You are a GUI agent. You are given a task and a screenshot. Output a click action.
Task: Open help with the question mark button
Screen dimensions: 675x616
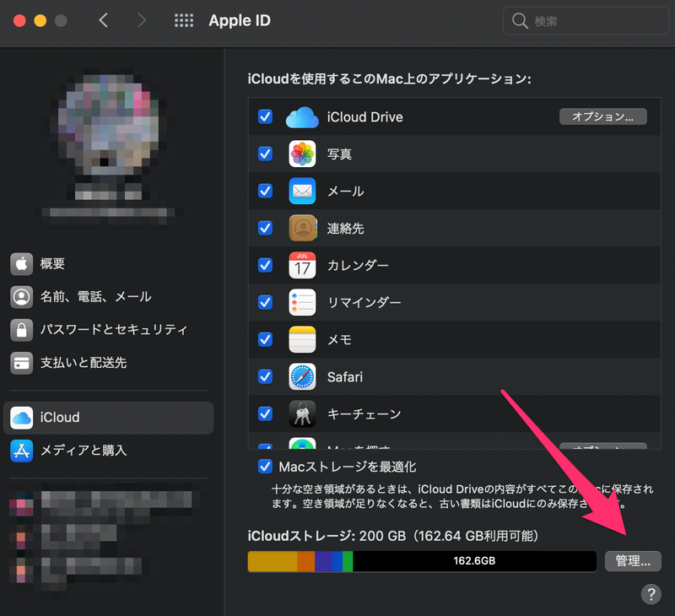tap(651, 594)
